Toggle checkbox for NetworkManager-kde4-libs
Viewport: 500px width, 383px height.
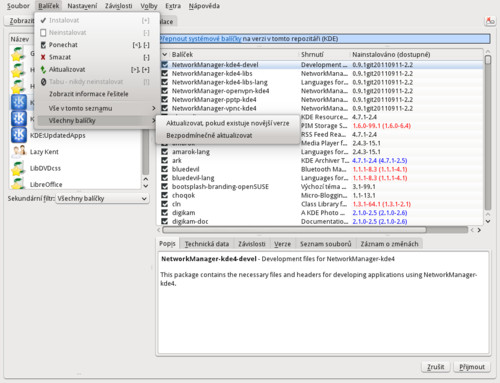[x=165, y=73]
